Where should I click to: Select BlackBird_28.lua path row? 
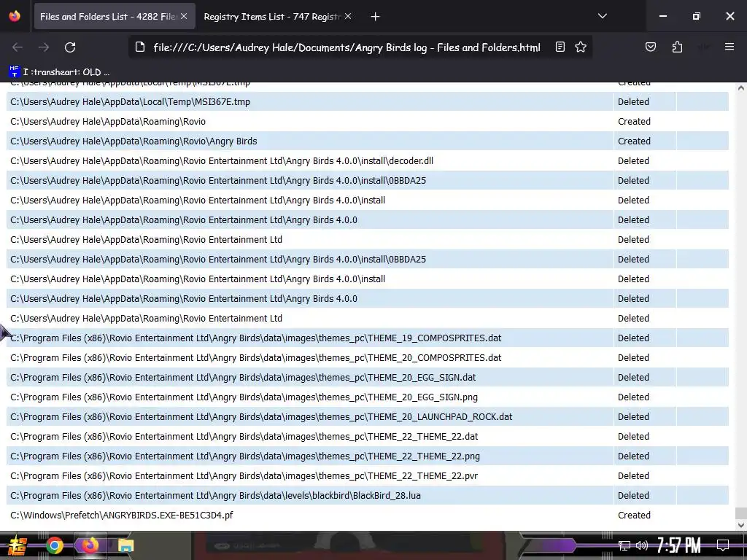[x=215, y=496]
